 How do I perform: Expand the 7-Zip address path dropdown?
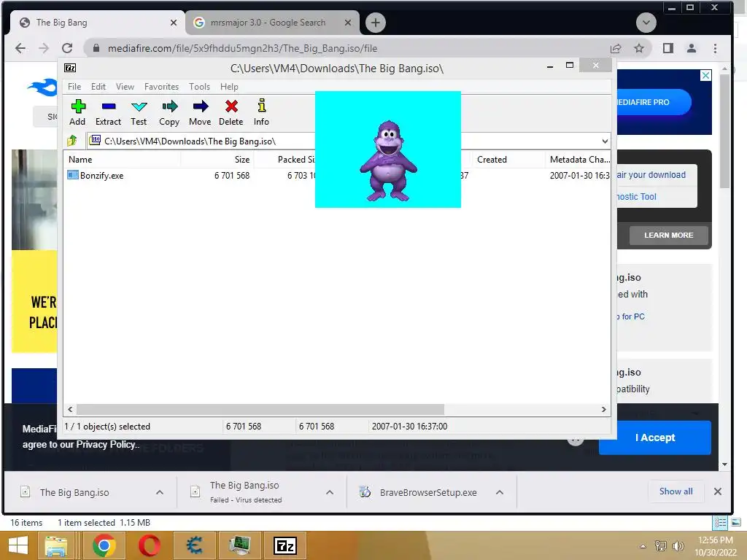coord(605,141)
